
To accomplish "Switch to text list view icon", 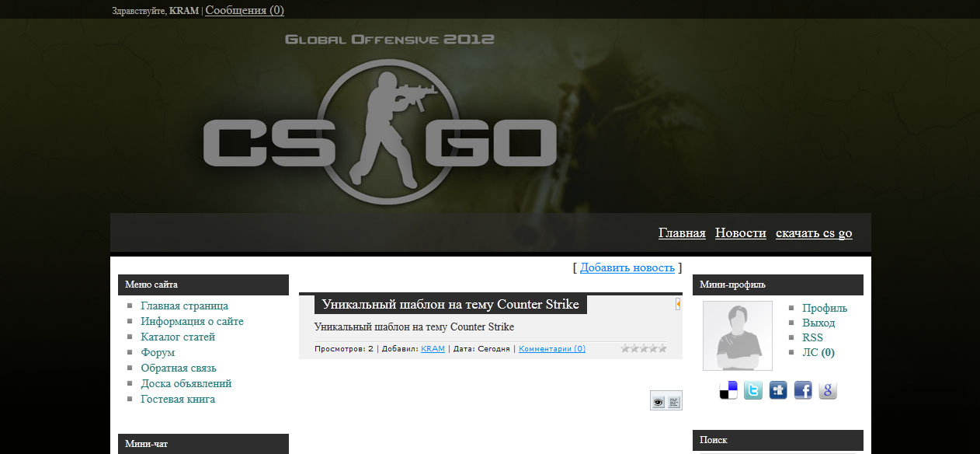I will pyautogui.click(x=674, y=401).
